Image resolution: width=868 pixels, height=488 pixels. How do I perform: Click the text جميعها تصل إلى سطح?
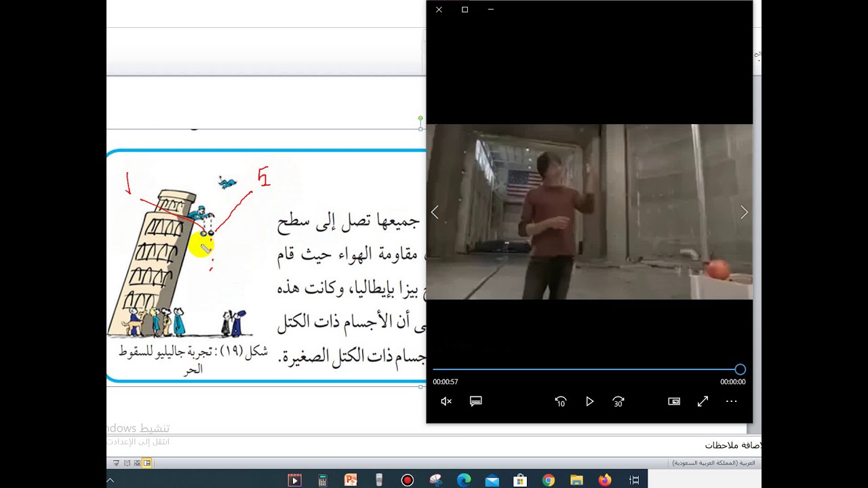coord(349,222)
